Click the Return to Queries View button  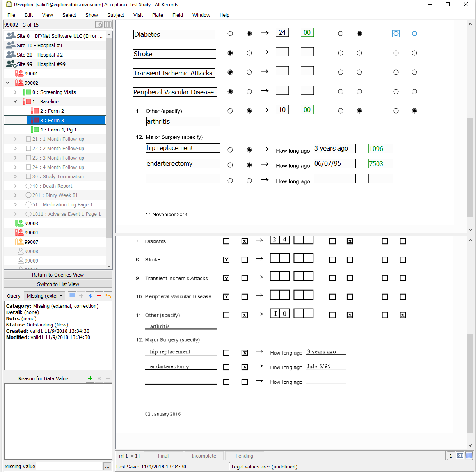(58, 275)
